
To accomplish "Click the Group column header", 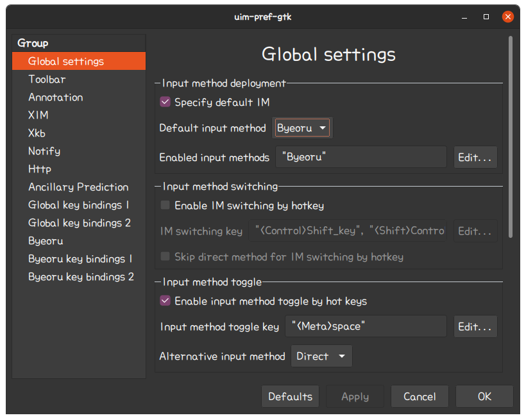I will [79, 43].
